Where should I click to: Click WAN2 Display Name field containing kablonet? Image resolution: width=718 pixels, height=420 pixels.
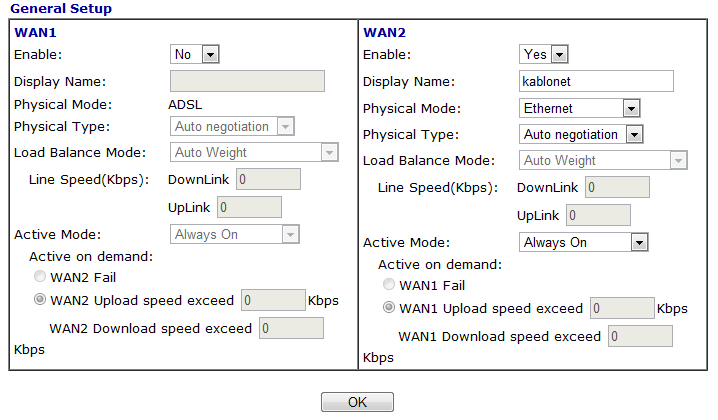pyautogui.click(x=596, y=81)
